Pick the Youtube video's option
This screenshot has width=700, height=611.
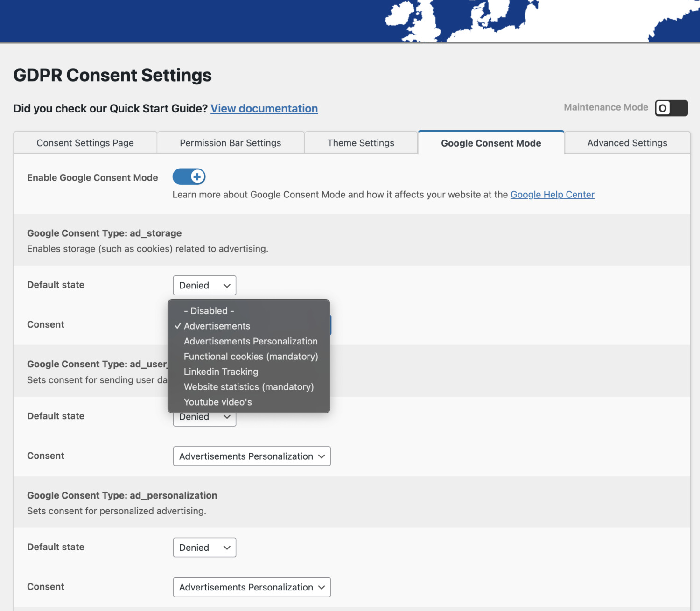point(217,402)
